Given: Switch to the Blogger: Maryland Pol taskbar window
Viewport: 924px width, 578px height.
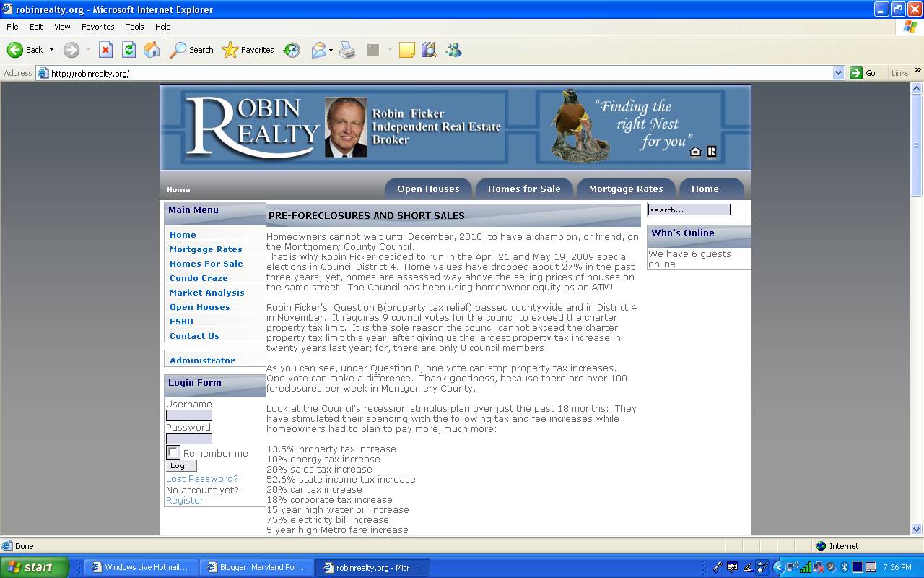Looking at the screenshot, I should (x=257, y=567).
